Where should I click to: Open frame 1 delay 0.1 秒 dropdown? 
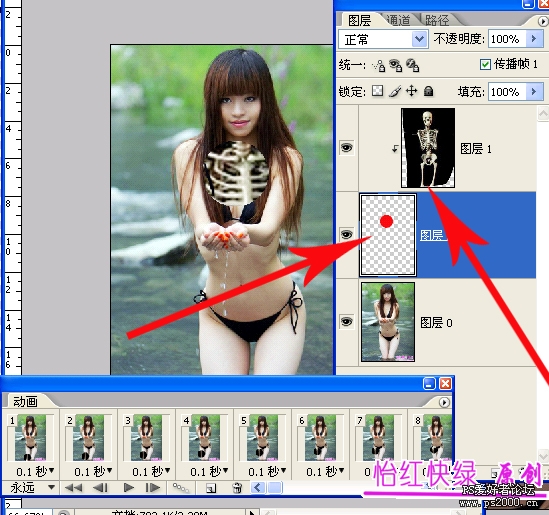[35, 472]
